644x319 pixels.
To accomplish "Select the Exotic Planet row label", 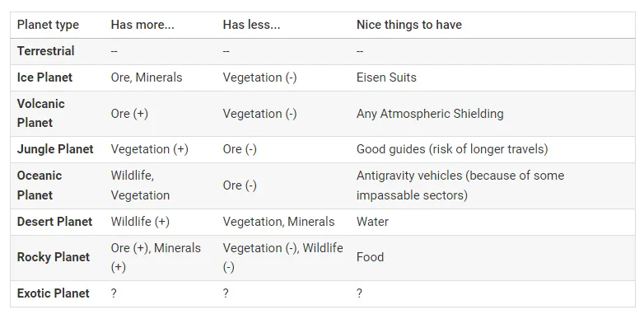I will click(53, 293).
